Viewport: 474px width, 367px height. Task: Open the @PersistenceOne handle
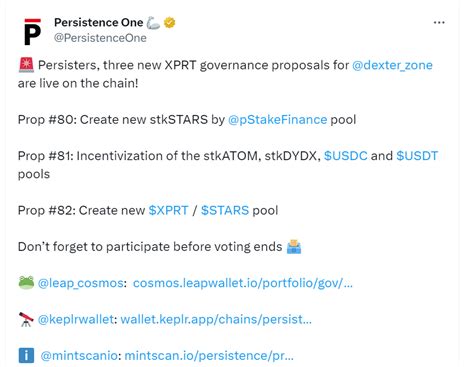tap(100, 38)
